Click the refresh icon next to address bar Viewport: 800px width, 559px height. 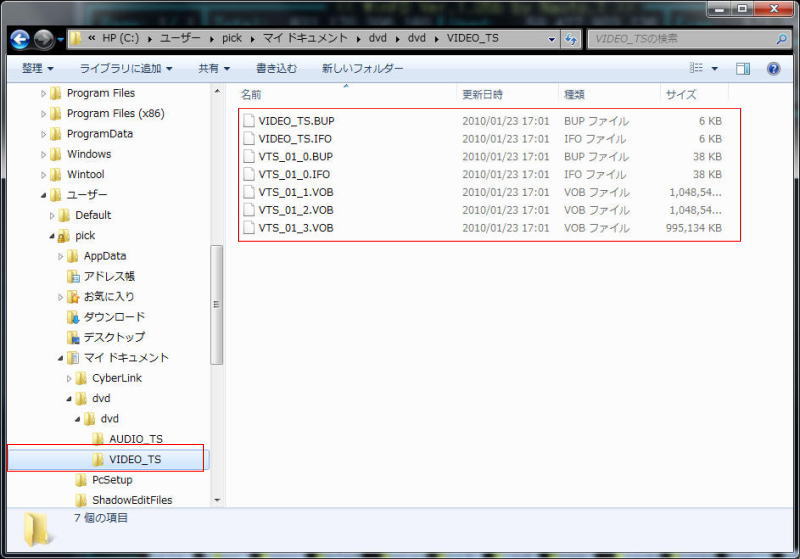(x=570, y=39)
